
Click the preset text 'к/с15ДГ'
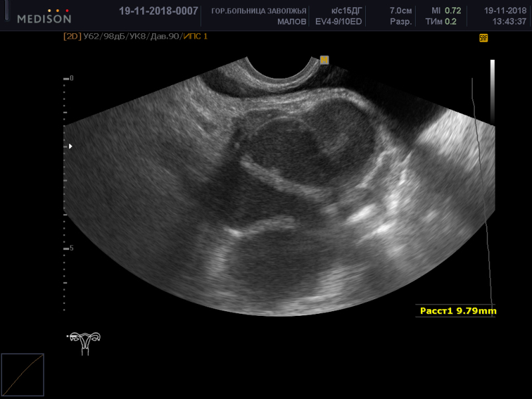tap(346, 11)
